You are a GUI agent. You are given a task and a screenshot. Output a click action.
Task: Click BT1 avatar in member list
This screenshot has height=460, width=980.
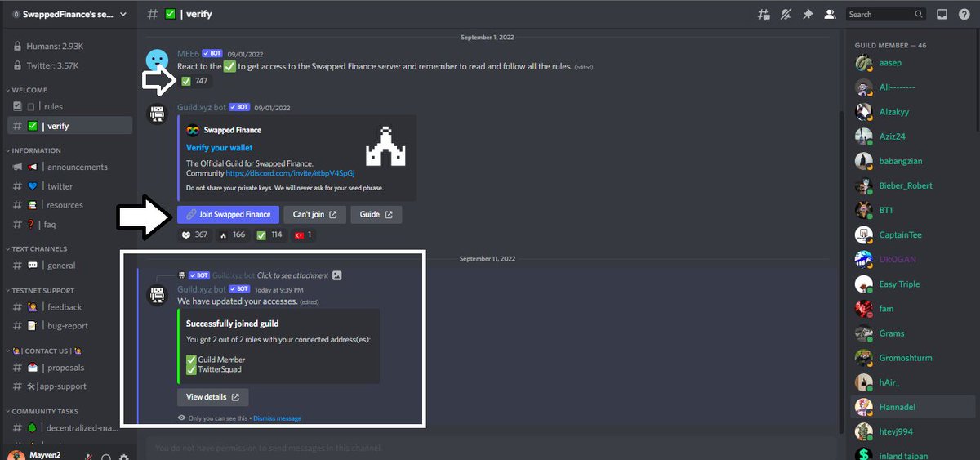(x=864, y=210)
